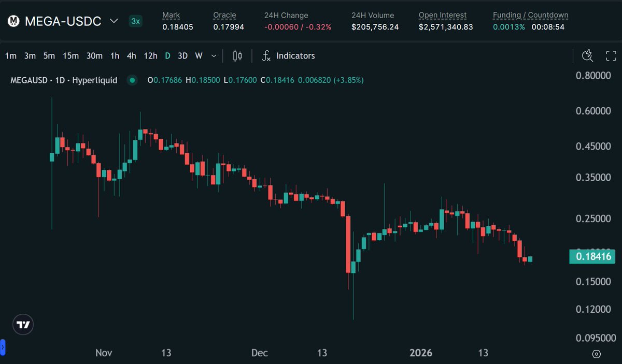Click the green market status dot
The width and height of the screenshot is (622, 364).
pyautogui.click(x=132, y=80)
